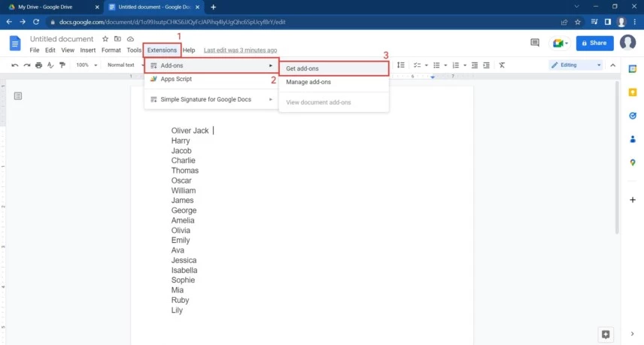Open the File menu

coord(35,50)
